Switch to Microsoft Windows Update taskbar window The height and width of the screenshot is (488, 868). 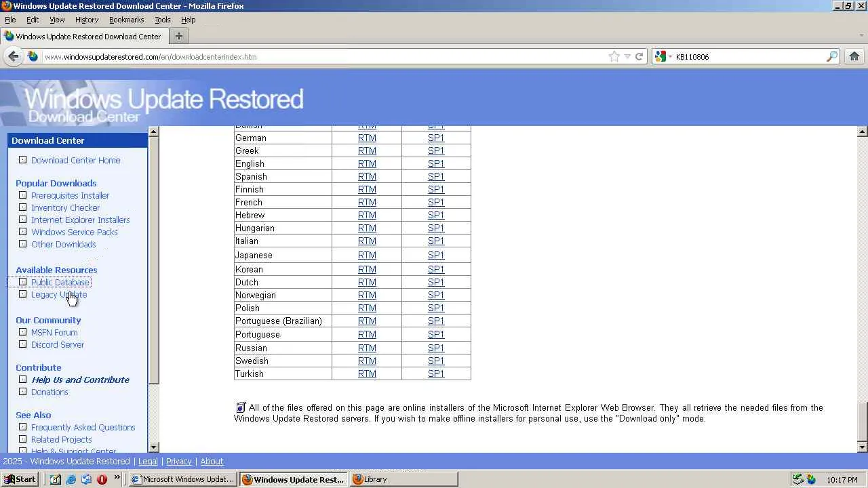click(183, 479)
